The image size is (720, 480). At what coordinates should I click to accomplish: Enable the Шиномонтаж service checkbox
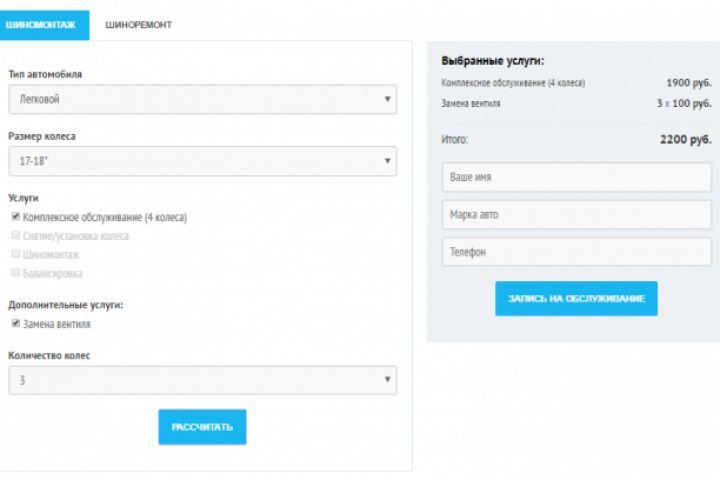click(x=16, y=254)
